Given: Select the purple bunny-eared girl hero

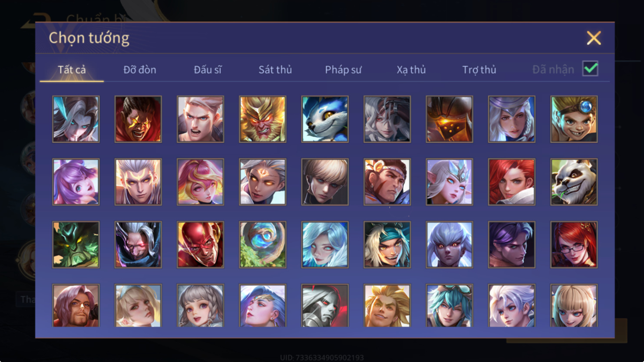Looking at the screenshot, I should [76, 182].
